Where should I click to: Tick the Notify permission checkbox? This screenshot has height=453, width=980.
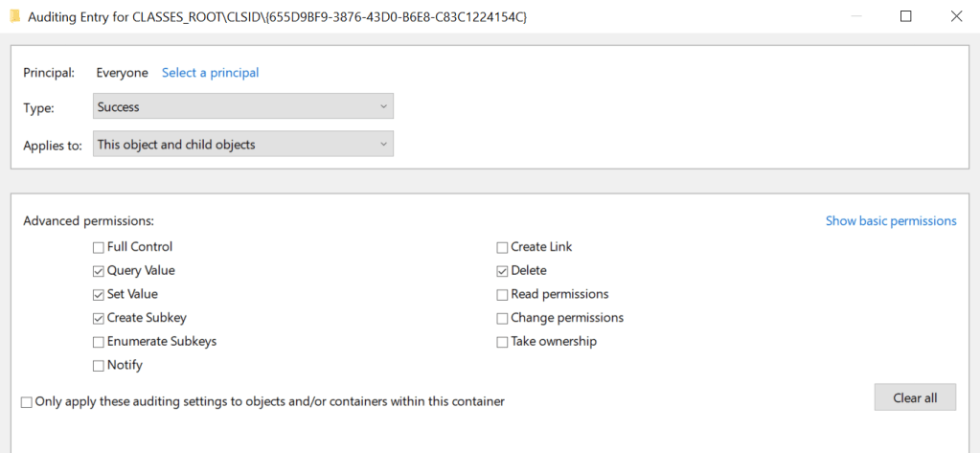pos(99,366)
